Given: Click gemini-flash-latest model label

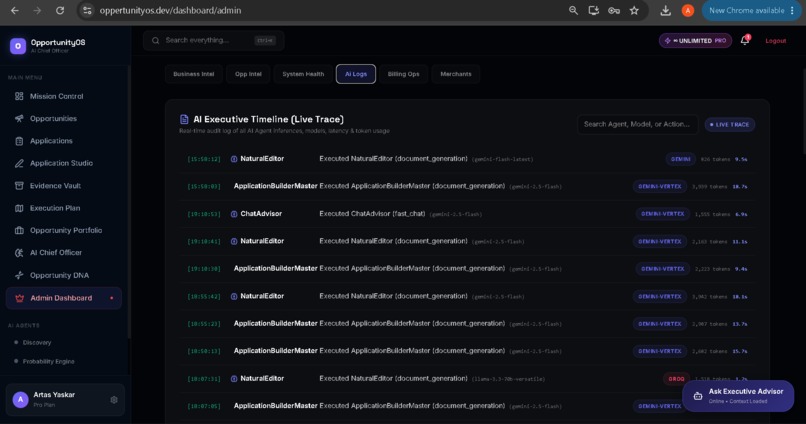Looking at the screenshot, I should [x=503, y=159].
